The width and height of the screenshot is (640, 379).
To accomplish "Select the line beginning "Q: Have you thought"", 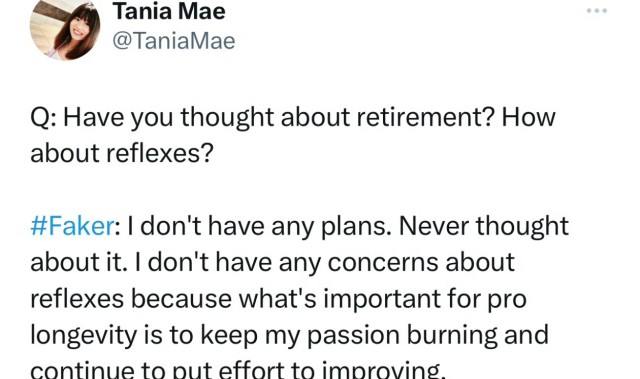I will pyautogui.click(x=293, y=118).
